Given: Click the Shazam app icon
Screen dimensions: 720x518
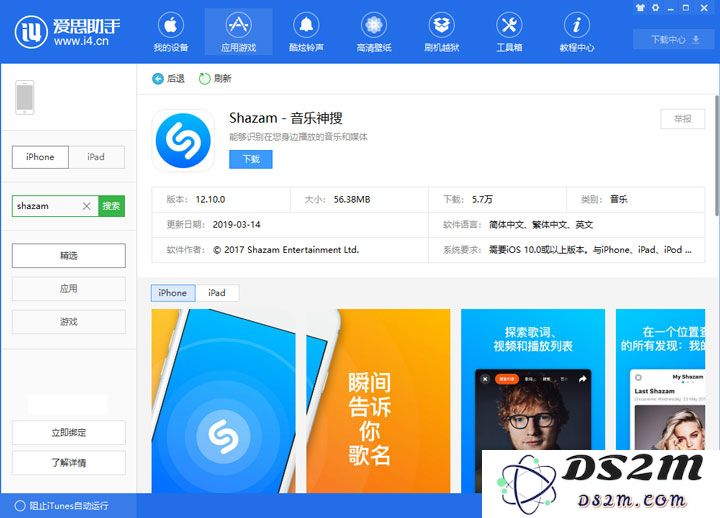Looking at the screenshot, I should [x=183, y=140].
